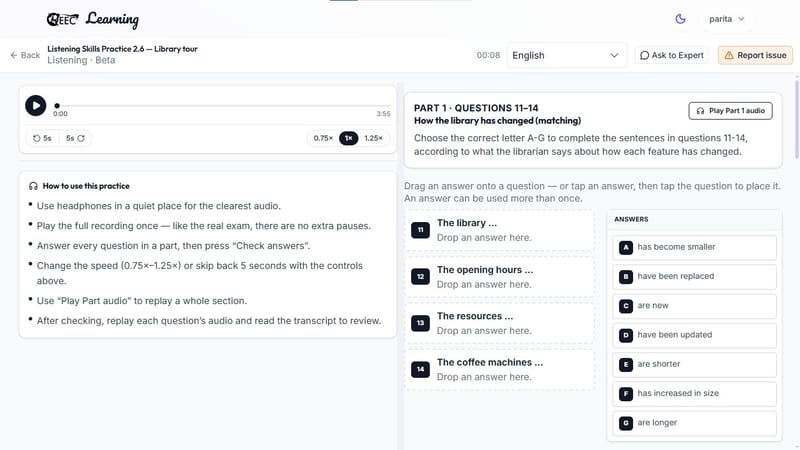This screenshot has width=800, height=450.
Task: Pick answer A has become smaller
Action: (694, 247)
